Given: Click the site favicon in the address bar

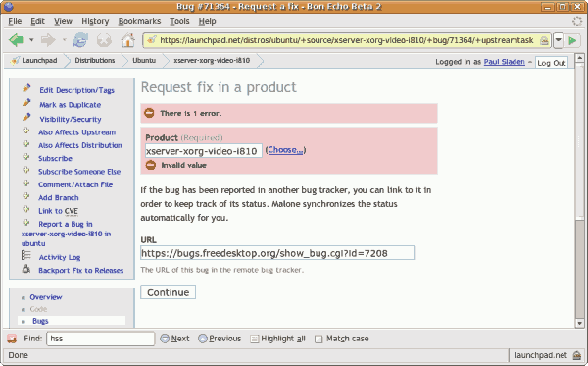Looking at the screenshot, I should click(x=152, y=40).
